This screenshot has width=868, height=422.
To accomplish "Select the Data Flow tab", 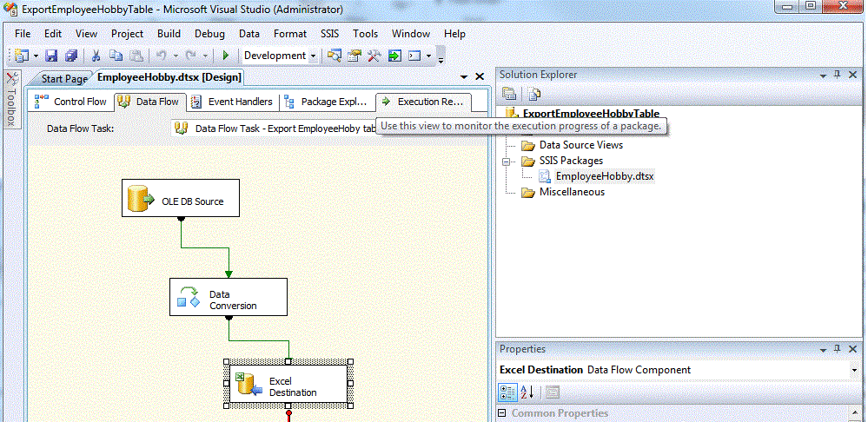I will tap(149, 102).
